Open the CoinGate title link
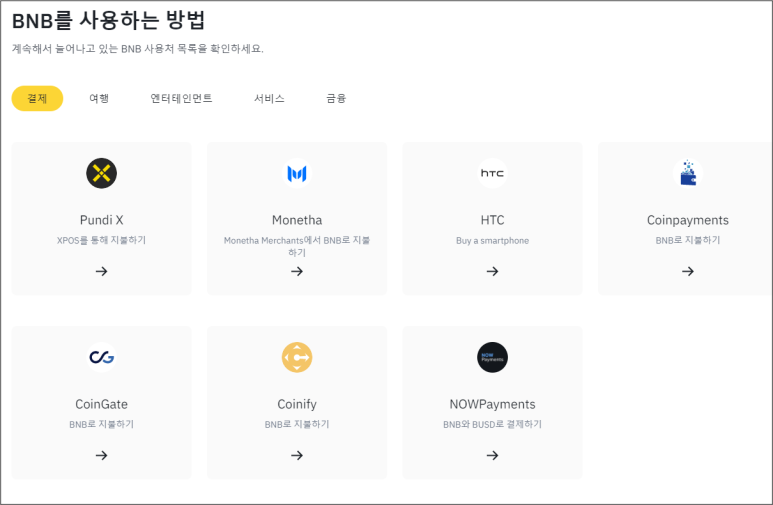The image size is (773, 505). (x=101, y=404)
